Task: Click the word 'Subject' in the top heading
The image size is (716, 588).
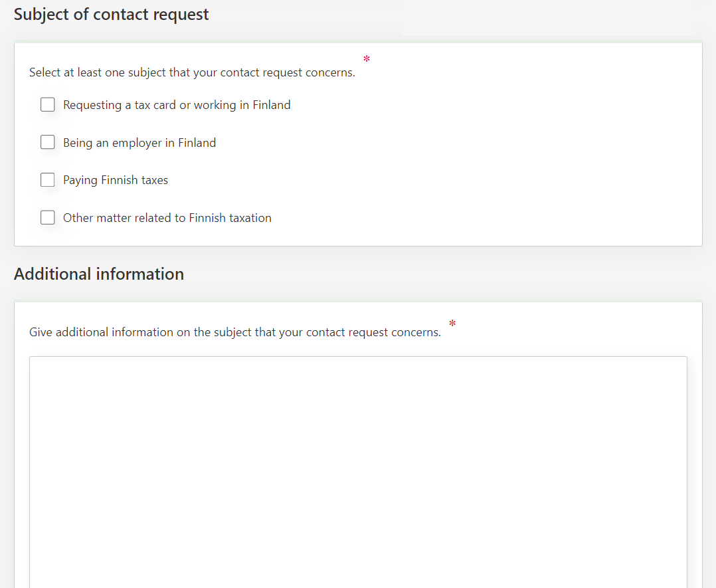Action: tap(41, 15)
